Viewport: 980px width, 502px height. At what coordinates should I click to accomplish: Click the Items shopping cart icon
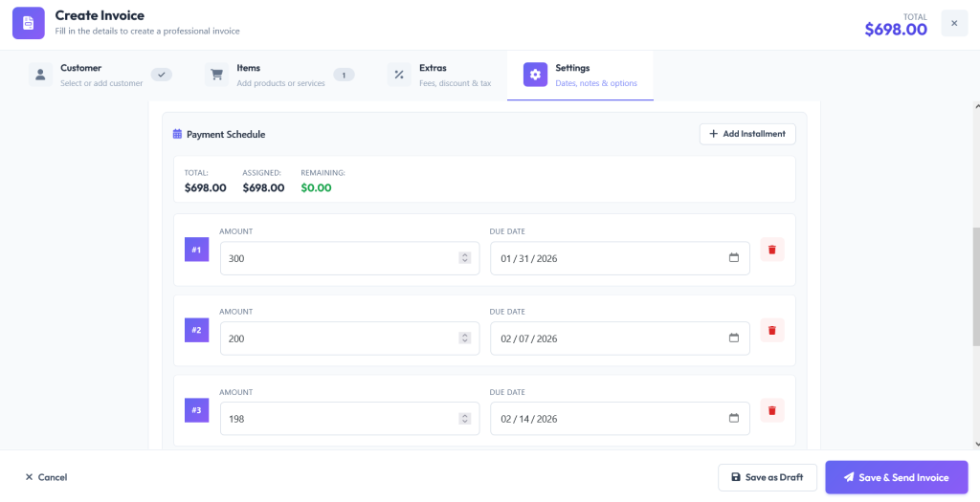coord(216,75)
